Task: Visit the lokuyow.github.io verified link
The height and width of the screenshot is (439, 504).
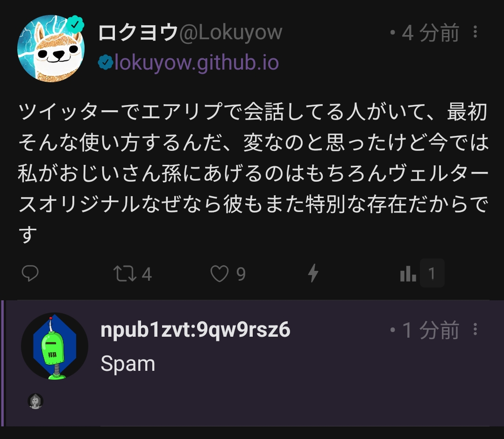Action: point(196,62)
